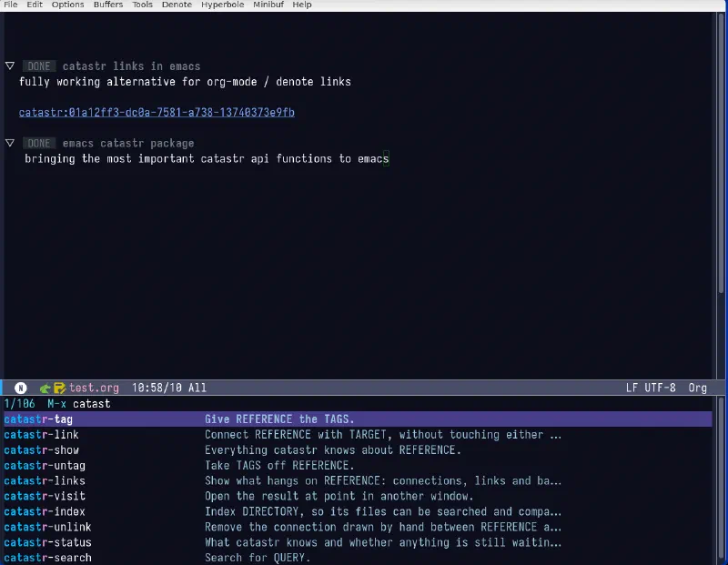The width and height of the screenshot is (728, 565).
Task: Open the File menu
Action: (x=10, y=5)
